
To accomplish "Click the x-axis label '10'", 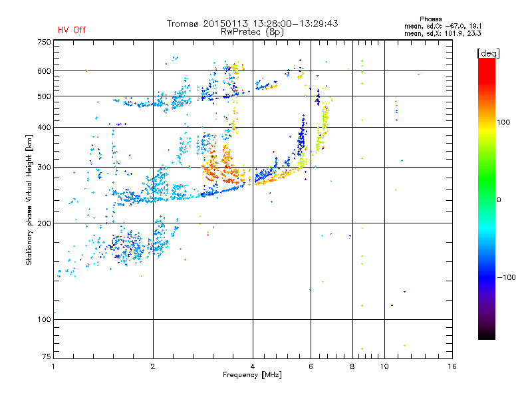I will pyautogui.click(x=384, y=366).
